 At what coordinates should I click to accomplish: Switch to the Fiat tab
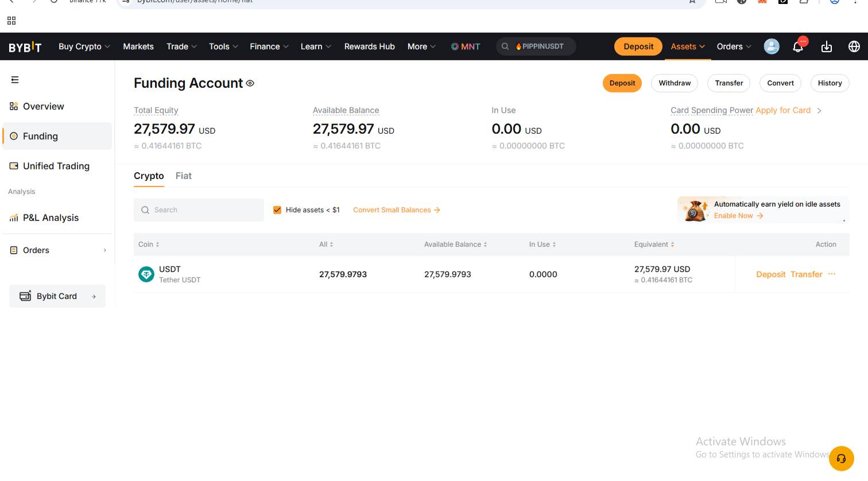pyautogui.click(x=184, y=176)
